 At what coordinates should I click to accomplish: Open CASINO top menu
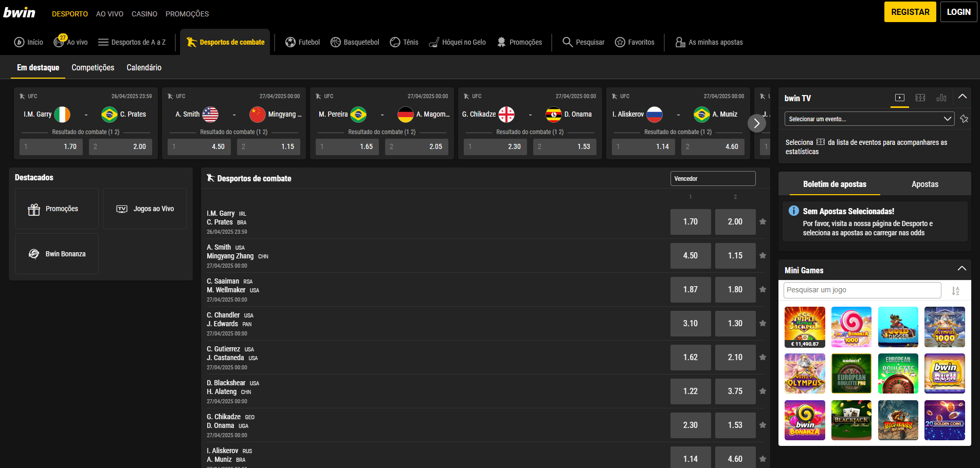point(144,14)
